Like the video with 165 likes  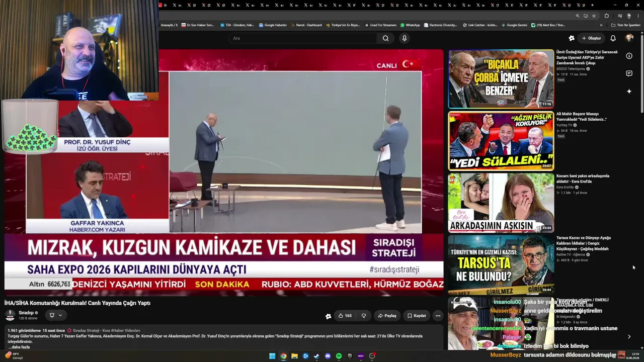345,316
